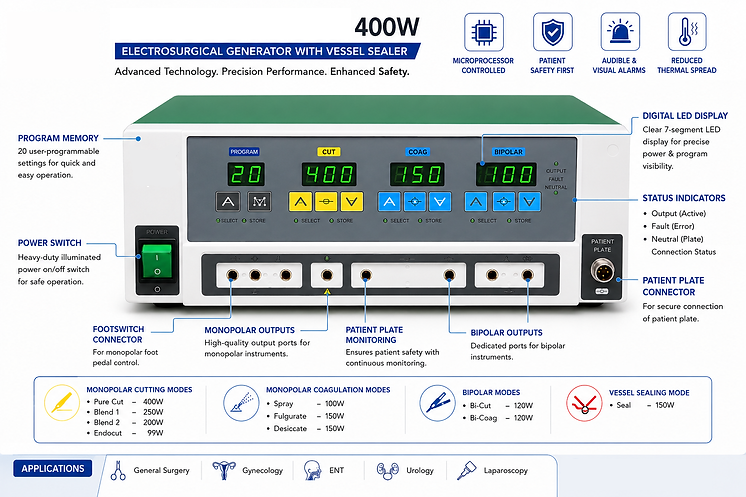Image resolution: width=746 pixels, height=497 pixels.
Task: Click the Blend 1 250W entry
Action: [126, 412]
